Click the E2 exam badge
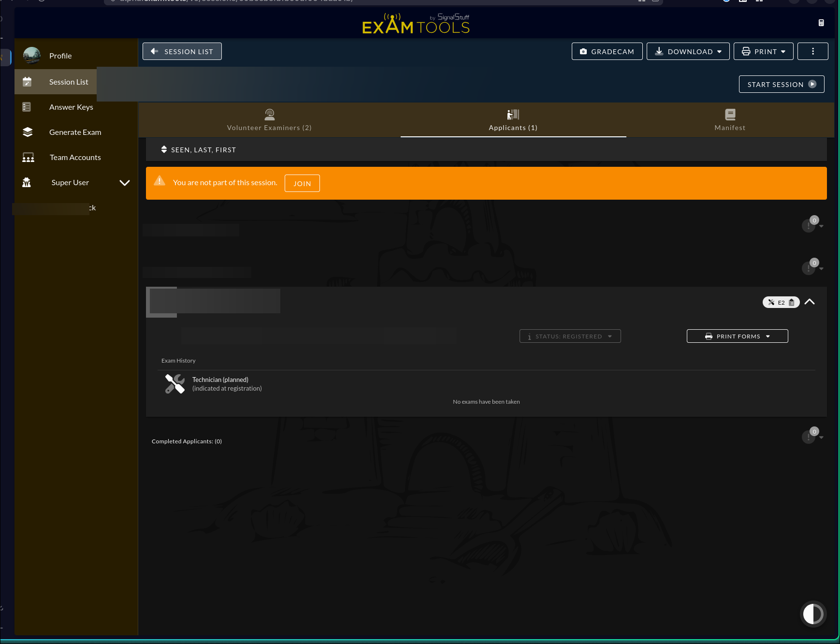The height and width of the screenshot is (644, 840). (781, 302)
